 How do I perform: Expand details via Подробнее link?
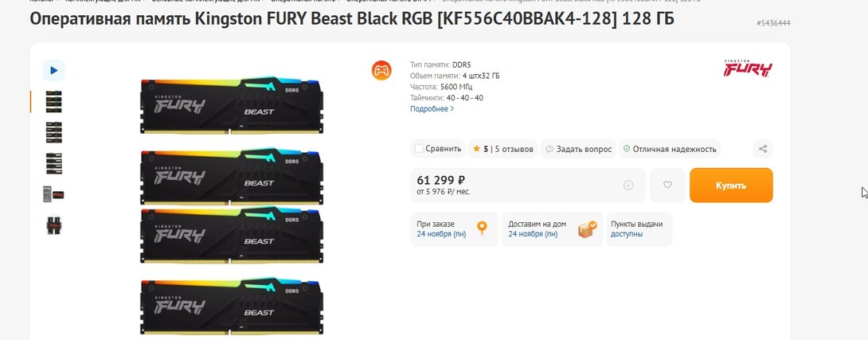pyautogui.click(x=432, y=109)
